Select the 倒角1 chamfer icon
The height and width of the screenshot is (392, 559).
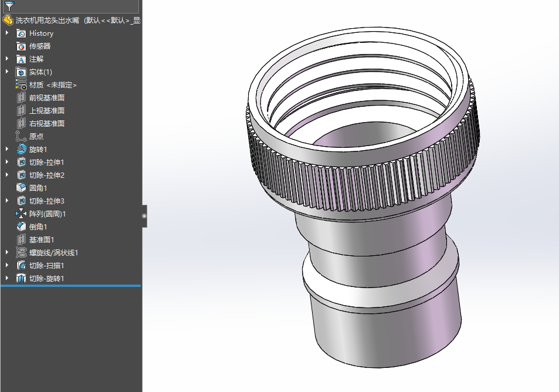click(x=21, y=227)
